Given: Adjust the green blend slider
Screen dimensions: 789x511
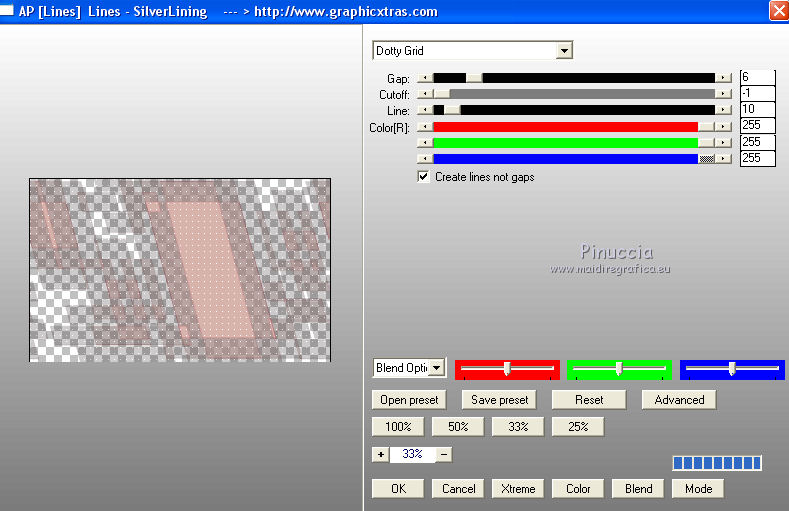Looking at the screenshot, I should tap(619, 369).
